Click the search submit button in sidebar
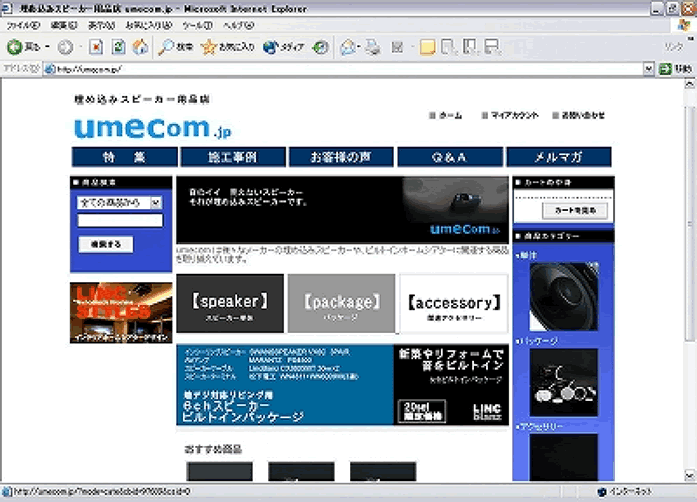Image resolution: width=697 pixels, height=502 pixels. click(x=105, y=244)
